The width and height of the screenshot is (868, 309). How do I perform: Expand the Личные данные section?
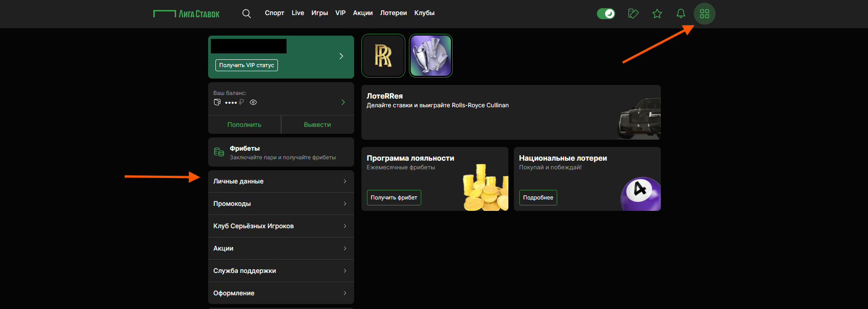pos(281,181)
